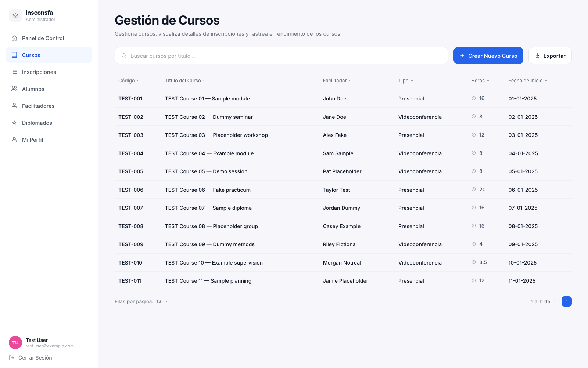Click the Alumnos people icon
Screen dimensions: 588x368
(14, 89)
